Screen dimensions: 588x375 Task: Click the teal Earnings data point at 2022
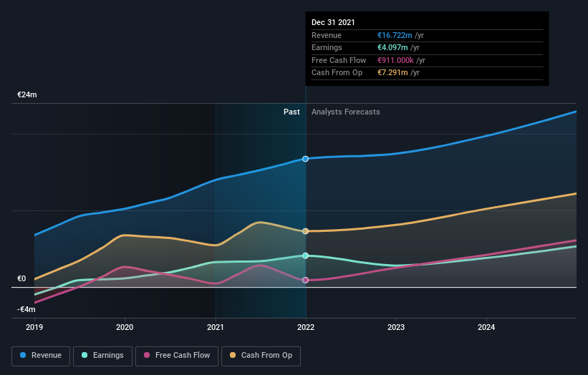pyautogui.click(x=306, y=256)
